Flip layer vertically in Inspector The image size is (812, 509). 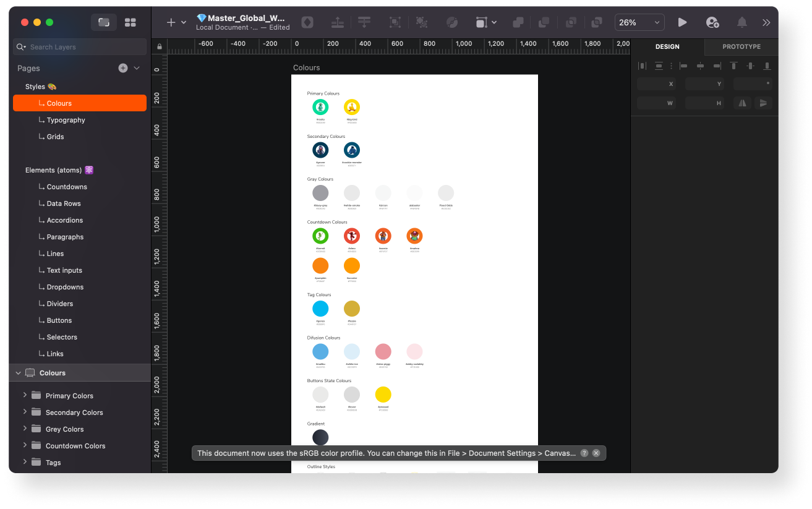763,103
